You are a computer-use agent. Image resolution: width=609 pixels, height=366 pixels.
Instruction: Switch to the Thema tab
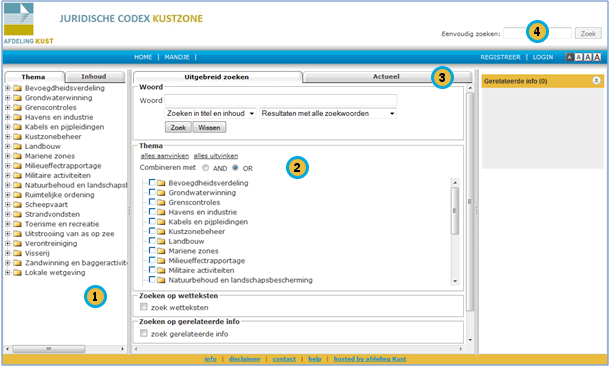[34, 77]
